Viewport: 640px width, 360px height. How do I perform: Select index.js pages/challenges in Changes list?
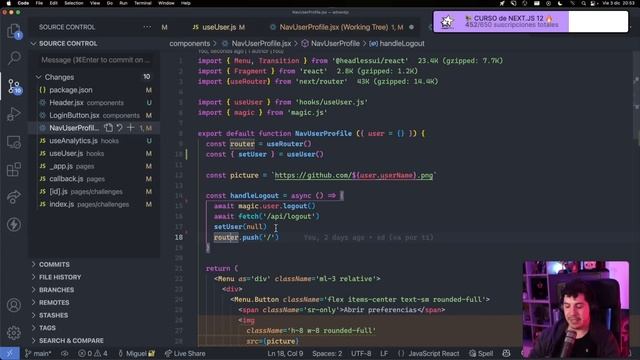pos(94,204)
